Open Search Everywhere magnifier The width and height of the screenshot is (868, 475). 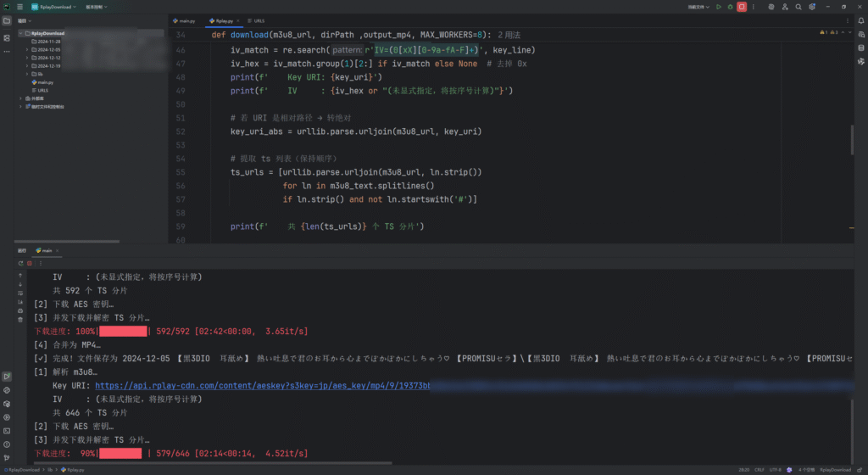coord(798,7)
